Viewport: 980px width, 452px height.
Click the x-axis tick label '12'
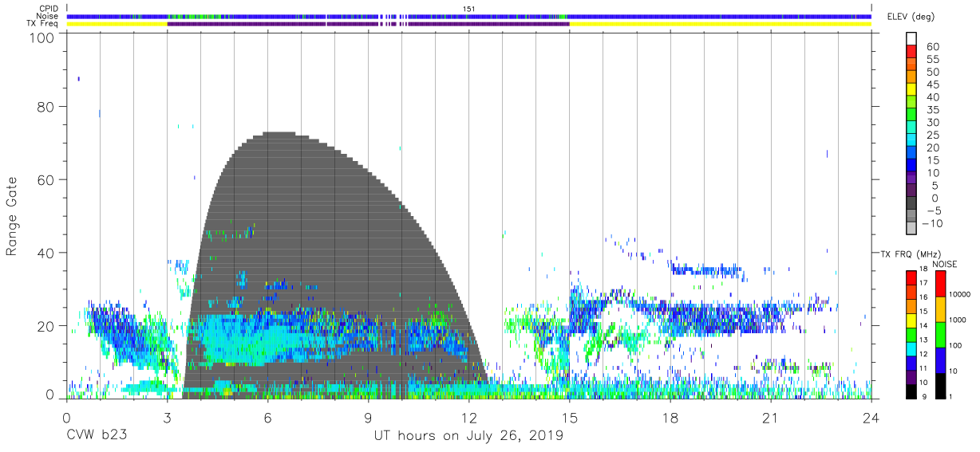click(x=469, y=417)
